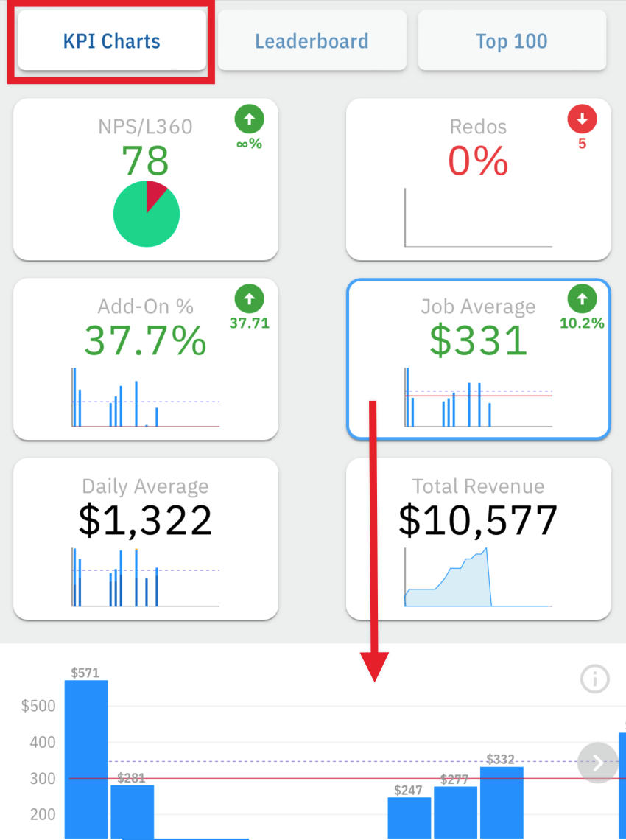Click the NPS/L360 pie chart
Screen dimensions: 626x840
tap(147, 214)
